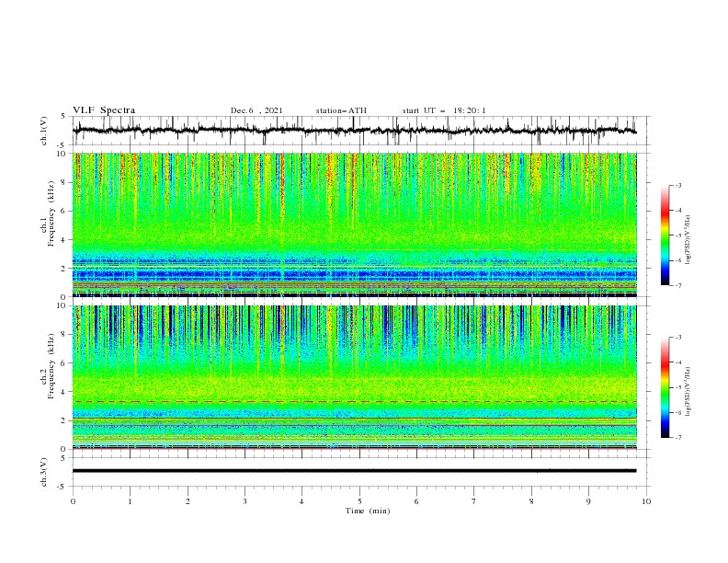Select the "Dec.6 , 2021" date label
Screen dimensions: 728x563
256,110
